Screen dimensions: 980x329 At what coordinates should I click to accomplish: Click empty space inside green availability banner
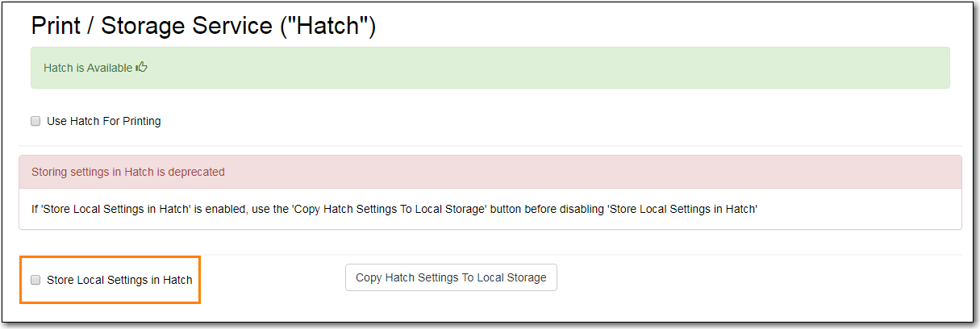(548, 68)
